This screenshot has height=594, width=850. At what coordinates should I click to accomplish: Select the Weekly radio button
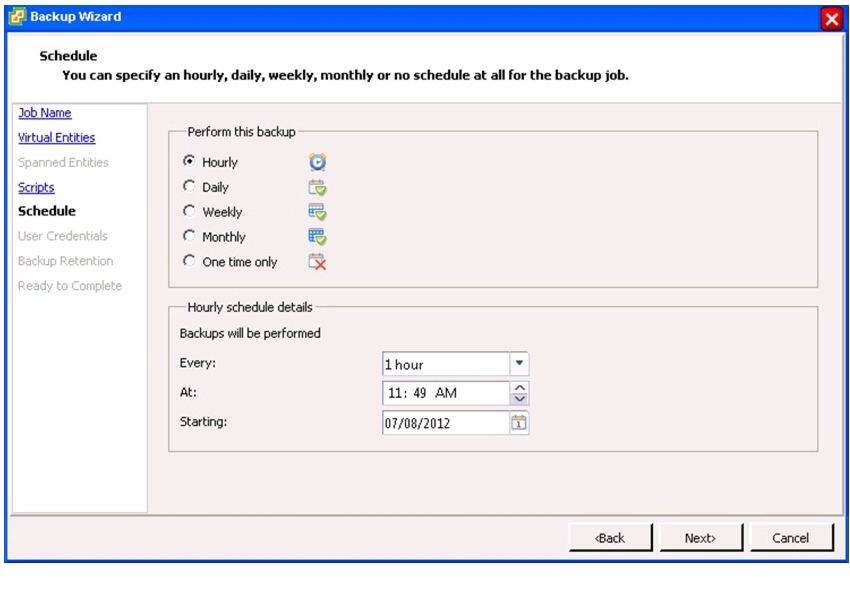tap(189, 211)
